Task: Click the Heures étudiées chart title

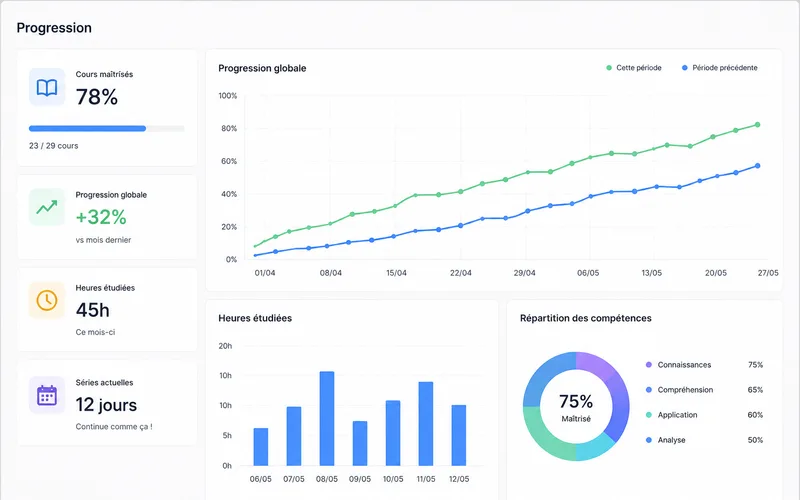Action: click(255, 318)
